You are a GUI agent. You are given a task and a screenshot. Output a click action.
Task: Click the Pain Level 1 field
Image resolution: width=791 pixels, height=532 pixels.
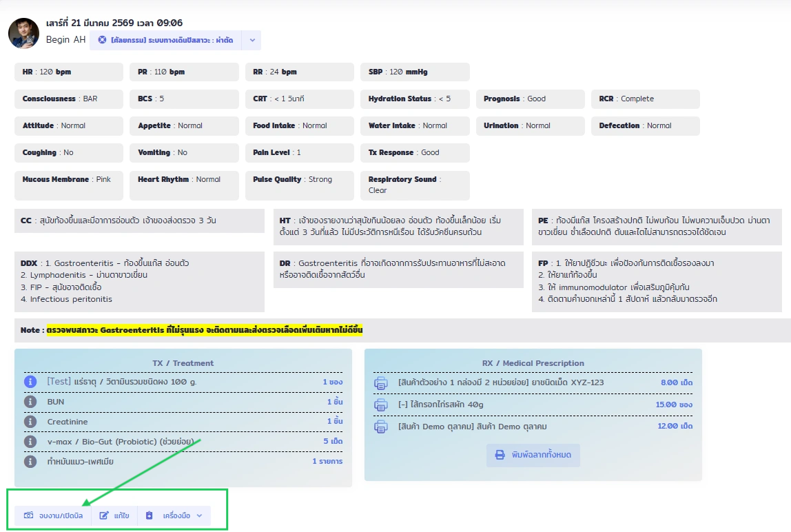tap(300, 152)
